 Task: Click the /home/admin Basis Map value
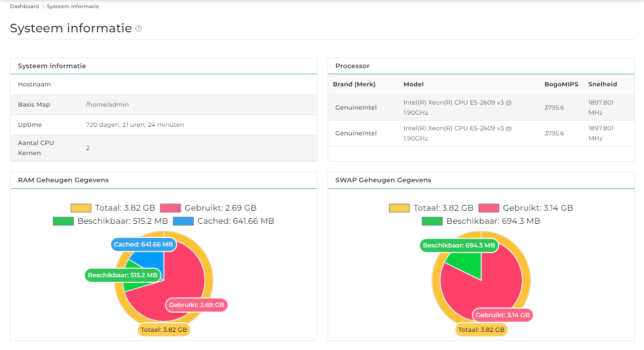coord(107,105)
